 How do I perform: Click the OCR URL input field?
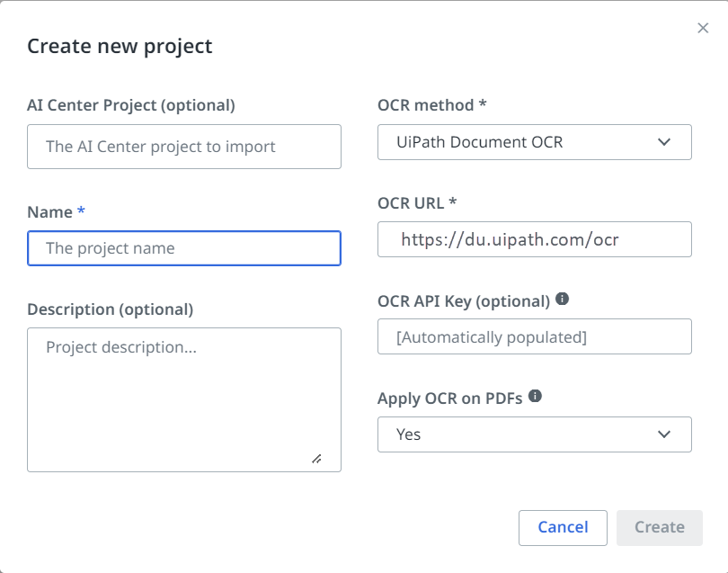pyautogui.click(x=535, y=239)
